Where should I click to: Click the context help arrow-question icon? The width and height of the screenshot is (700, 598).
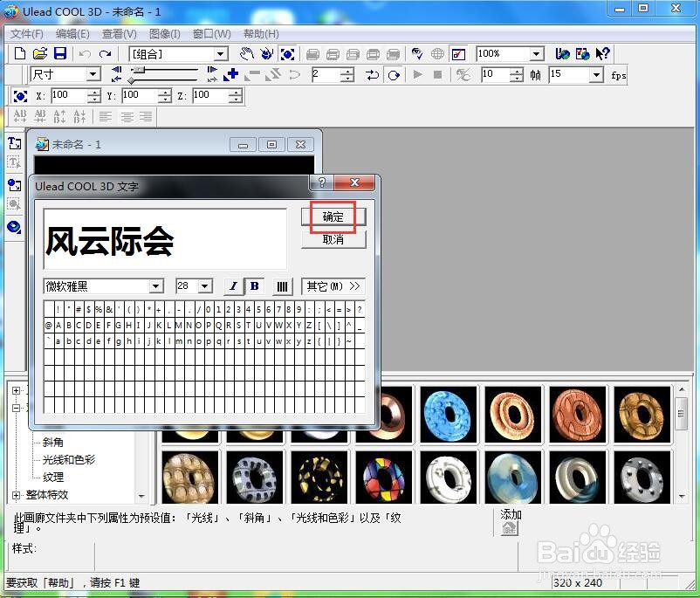602,54
